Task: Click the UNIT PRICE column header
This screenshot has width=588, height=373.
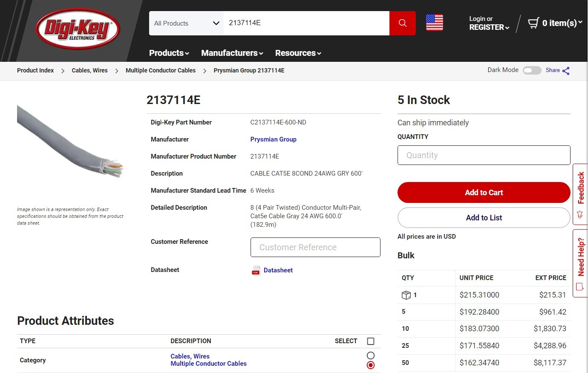Action: point(476,278)
